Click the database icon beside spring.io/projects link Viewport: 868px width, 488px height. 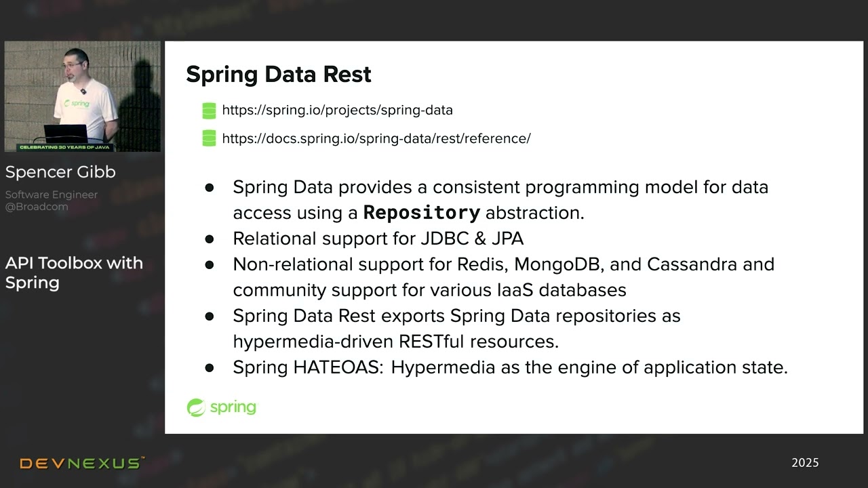[209, 110]
